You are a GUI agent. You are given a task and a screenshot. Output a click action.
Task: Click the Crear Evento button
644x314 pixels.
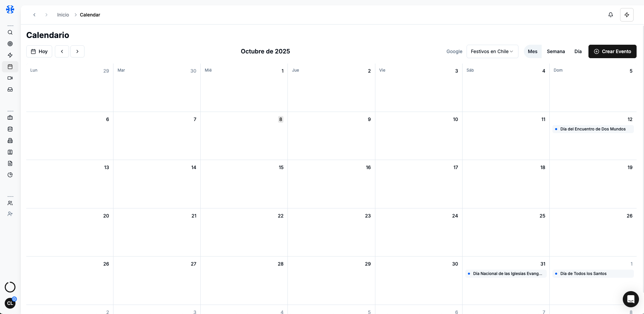point(612,51)
